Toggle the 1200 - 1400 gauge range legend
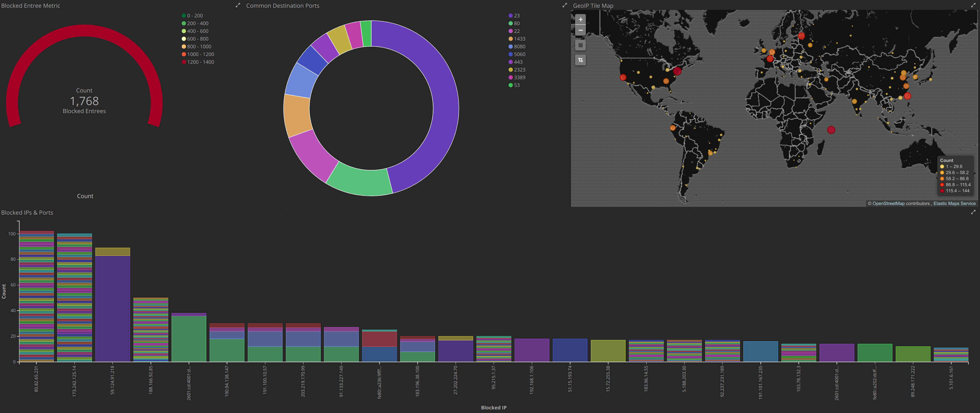Image resolution: width=980 pixels, height=413 pixels. pyautogui.click(x=200, y=62)
